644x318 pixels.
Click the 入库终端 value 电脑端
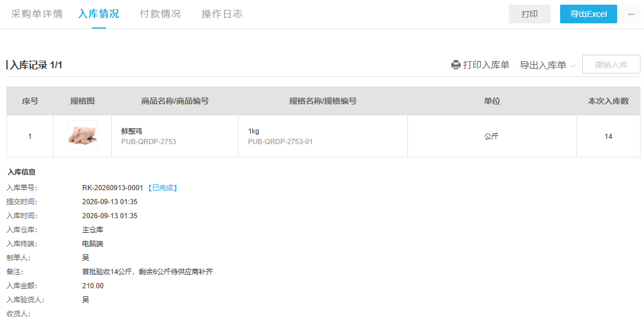(x=93, y=244)
